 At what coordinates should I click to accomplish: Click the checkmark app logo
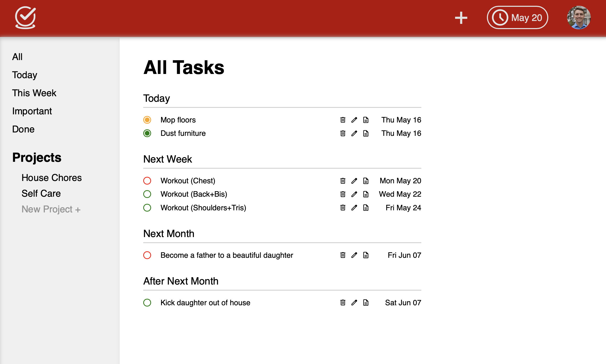[25, 18]
